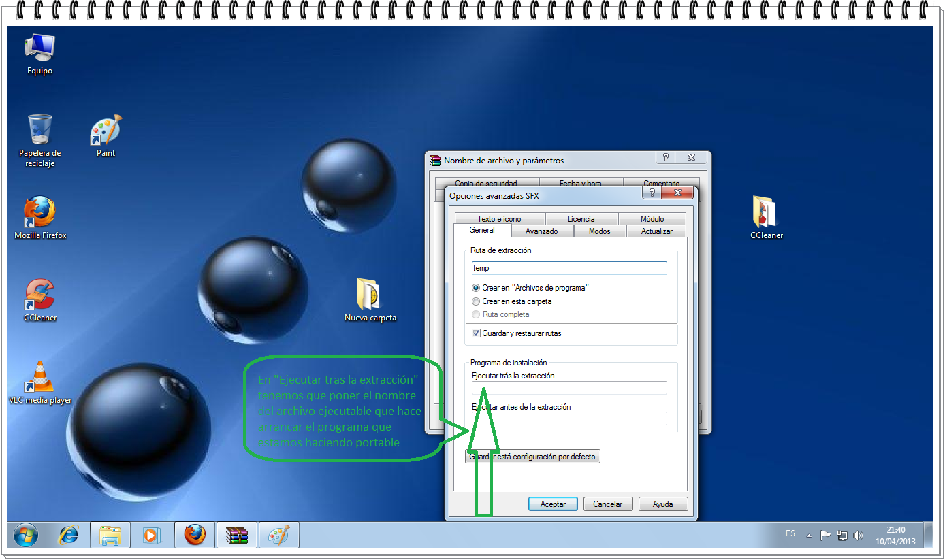Show hidden system tray icons

coord(809,536)
